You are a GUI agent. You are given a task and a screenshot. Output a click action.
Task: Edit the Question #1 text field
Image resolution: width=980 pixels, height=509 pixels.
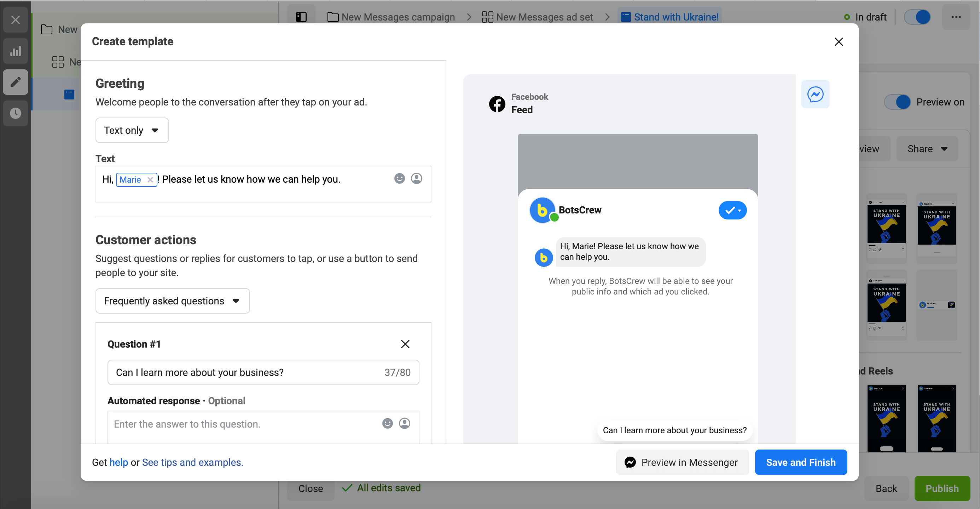tap(263, 372)
